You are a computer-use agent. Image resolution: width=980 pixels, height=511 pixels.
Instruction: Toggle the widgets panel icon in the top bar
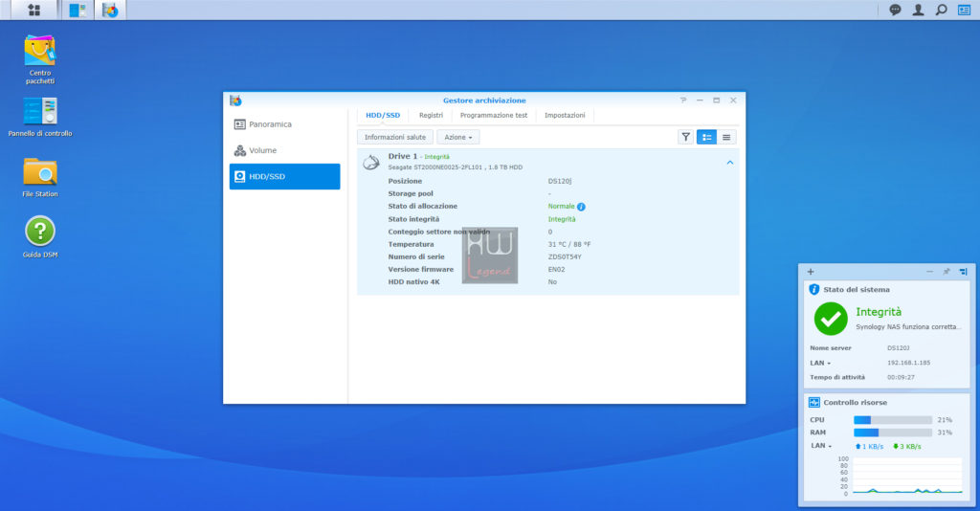(964, 10)
